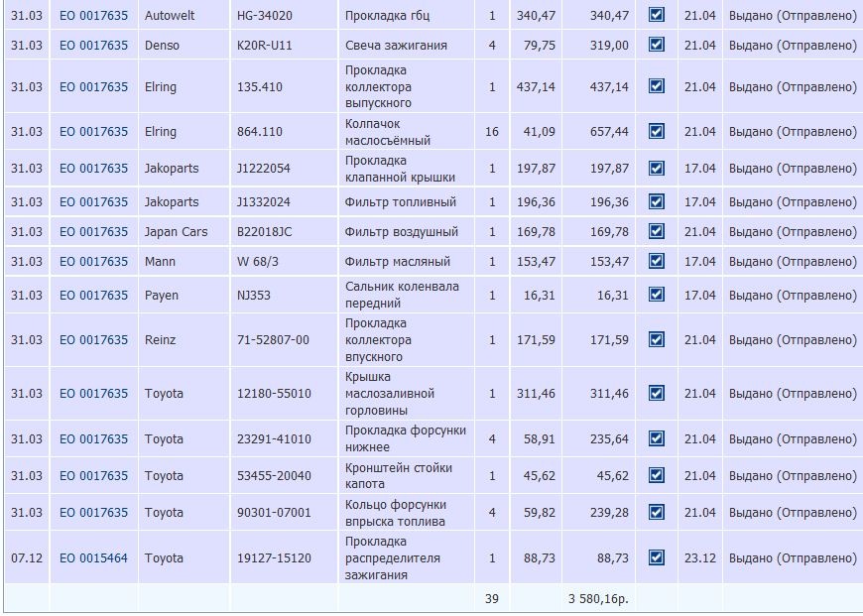This screenshot has width=863, height=616.
Task: Click brand name Denso
Action: pyautogui.click(x=162, y=46)
